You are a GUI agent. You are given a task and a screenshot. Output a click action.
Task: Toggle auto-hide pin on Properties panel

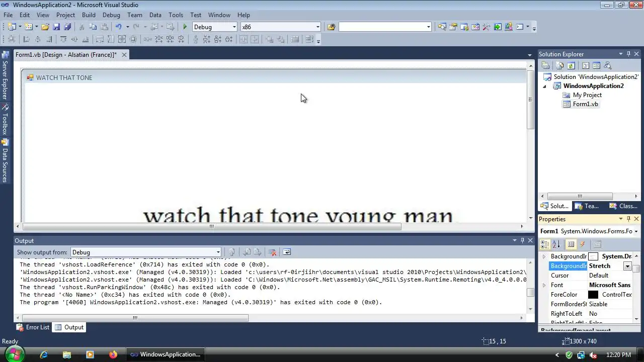(x=628, y=219)
